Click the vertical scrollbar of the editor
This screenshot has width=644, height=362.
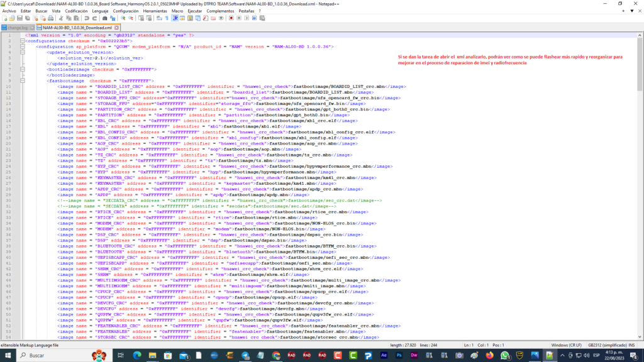pos(640,189)
